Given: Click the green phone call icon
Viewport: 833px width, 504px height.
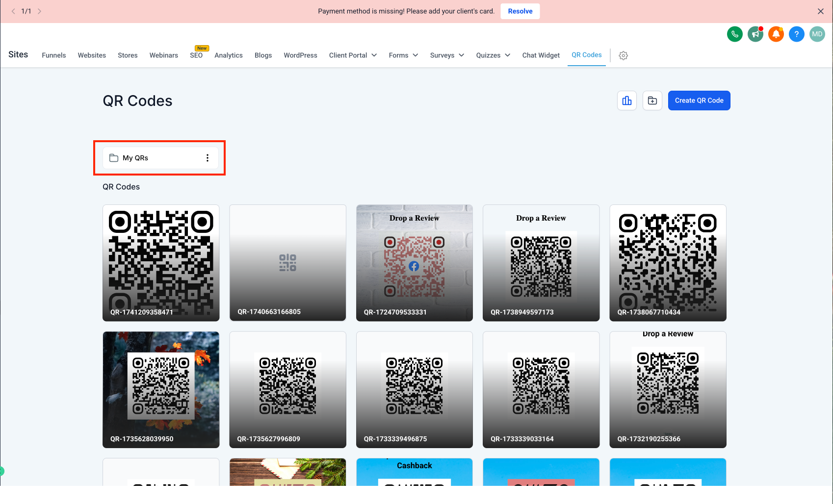Looking at the screenshot, I should coord(734,34).
